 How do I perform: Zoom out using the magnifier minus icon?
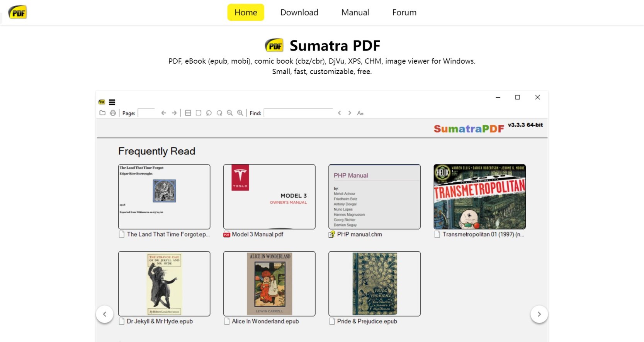(x=230, y=113)
